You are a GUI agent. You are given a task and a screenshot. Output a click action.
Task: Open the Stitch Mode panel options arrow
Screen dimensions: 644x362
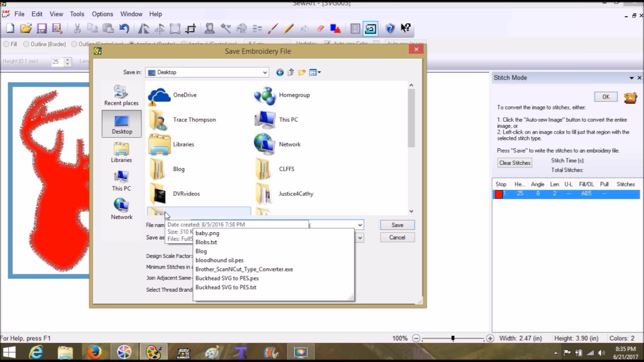point(631,78)
